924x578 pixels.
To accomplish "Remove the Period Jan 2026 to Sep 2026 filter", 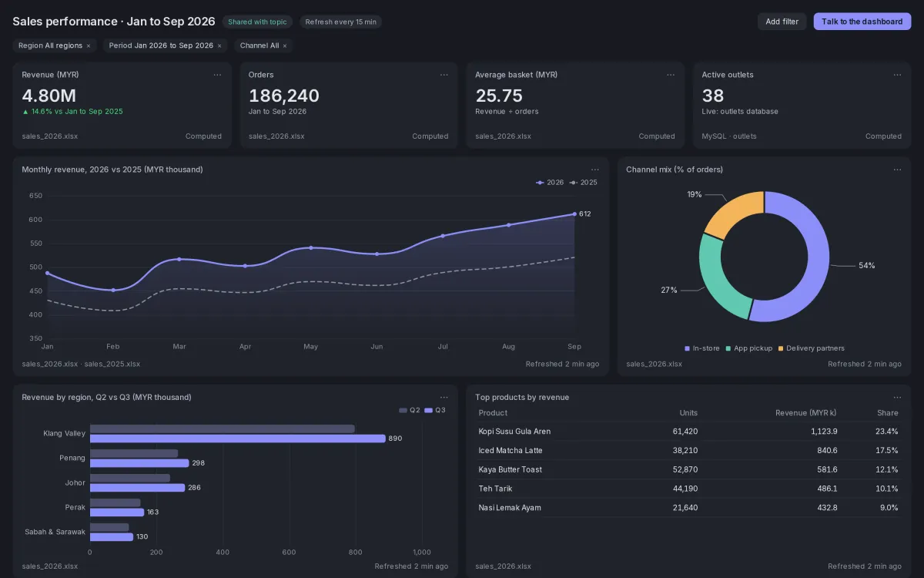I will click(x=219, y=45).
